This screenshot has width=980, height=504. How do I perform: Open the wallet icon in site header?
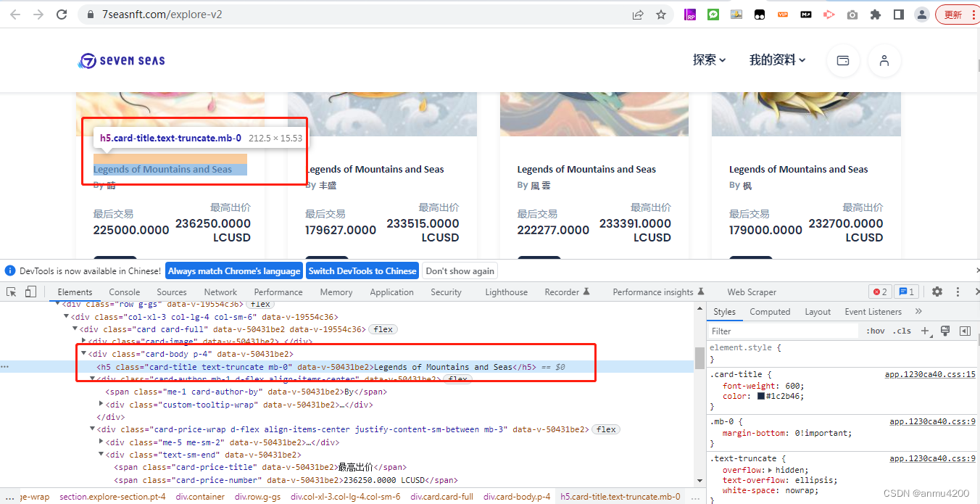[843, 61]
